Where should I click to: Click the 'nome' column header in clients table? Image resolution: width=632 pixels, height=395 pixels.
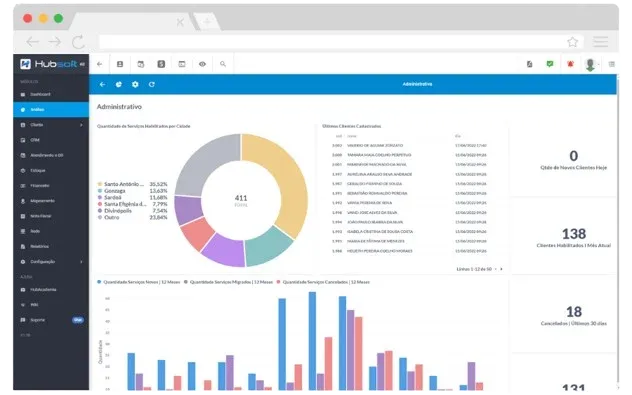click(x=352, y=136)
